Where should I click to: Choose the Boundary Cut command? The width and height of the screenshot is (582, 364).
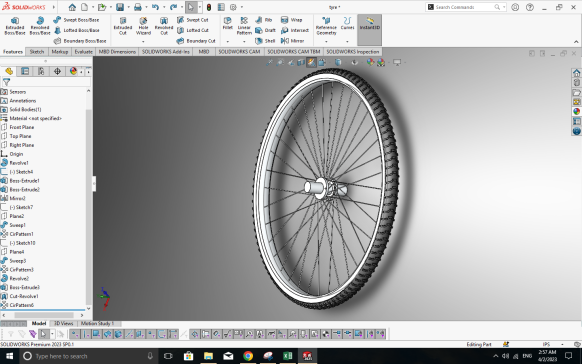point(196,41)
